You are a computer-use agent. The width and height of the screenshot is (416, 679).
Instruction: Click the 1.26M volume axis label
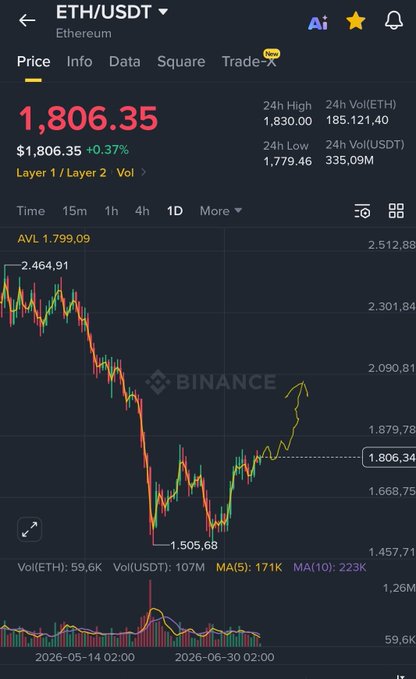(x=399, y=588)
